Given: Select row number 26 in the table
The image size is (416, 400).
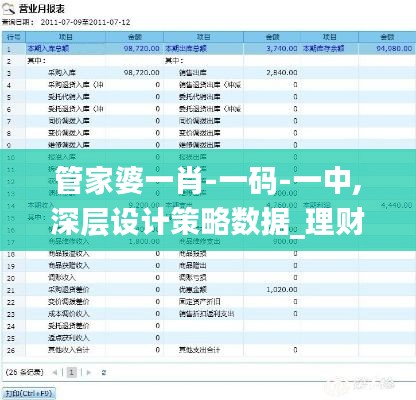Looking at the screenshot, I should [11, 350].
